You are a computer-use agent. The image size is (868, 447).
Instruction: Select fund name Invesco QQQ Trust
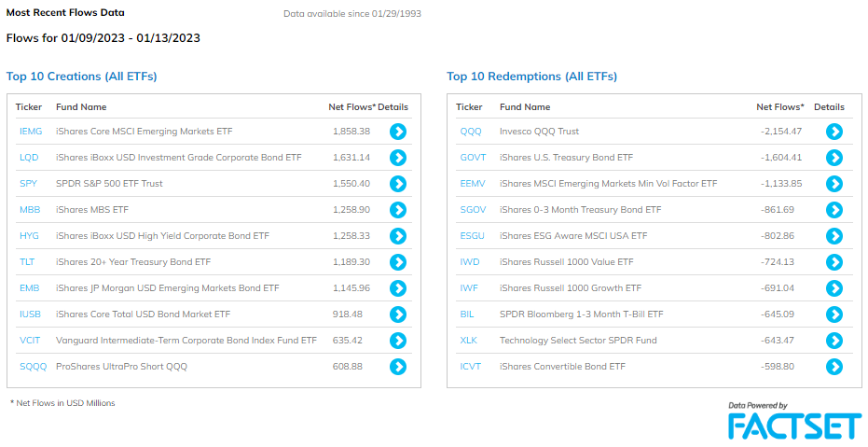539,132
